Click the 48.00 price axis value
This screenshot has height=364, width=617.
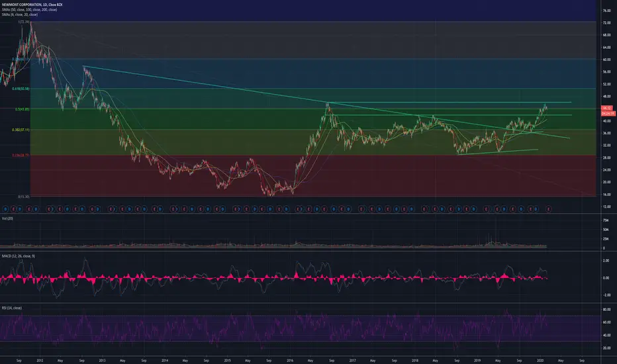pyautogui.click(x=606, y=97)
